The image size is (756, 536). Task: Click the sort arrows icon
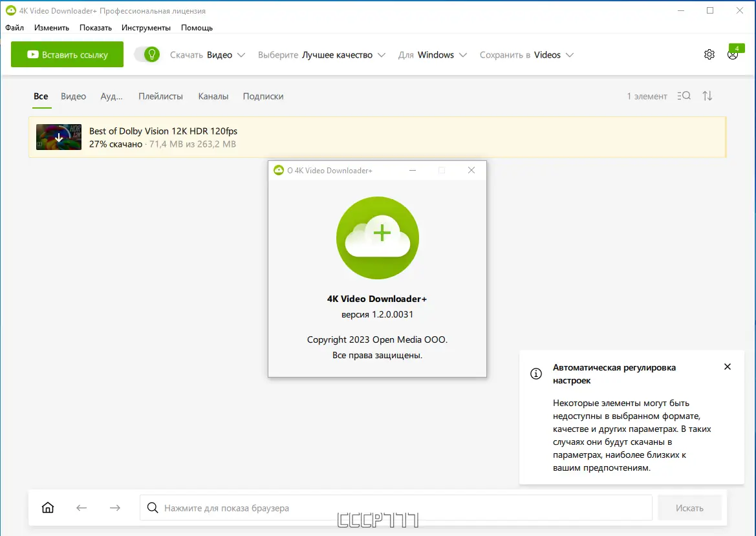(x=707, y=96)
